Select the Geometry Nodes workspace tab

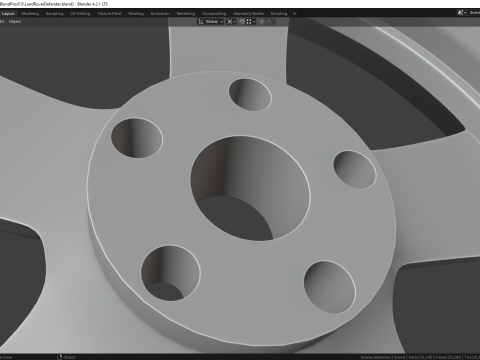click(248, 14)
